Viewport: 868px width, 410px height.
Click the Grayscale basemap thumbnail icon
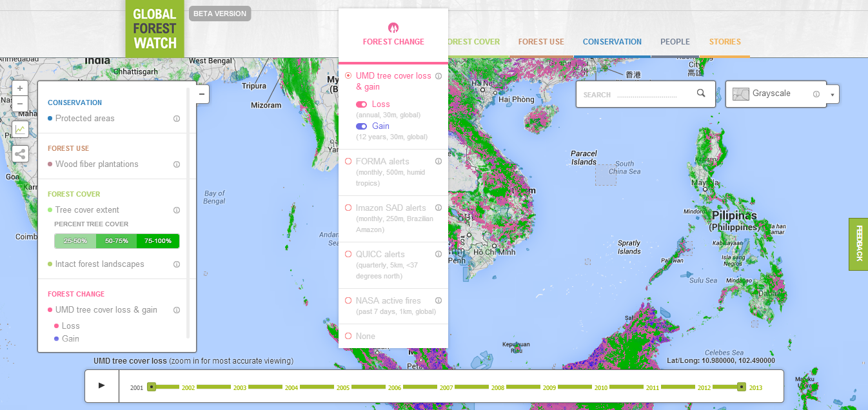pyautogui.click(x=741, y=94)
